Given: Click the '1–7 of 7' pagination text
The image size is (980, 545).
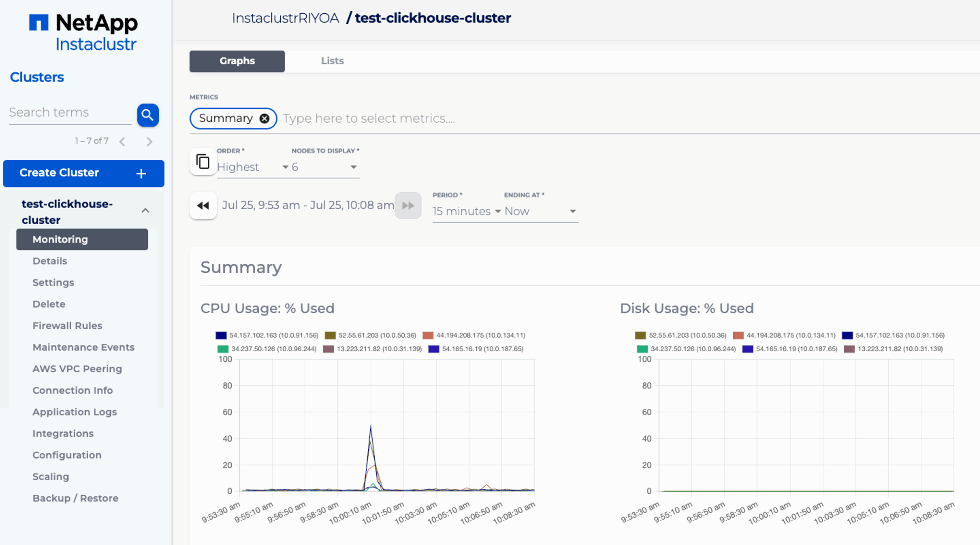Looking at the screenshot, I should 91,141.
